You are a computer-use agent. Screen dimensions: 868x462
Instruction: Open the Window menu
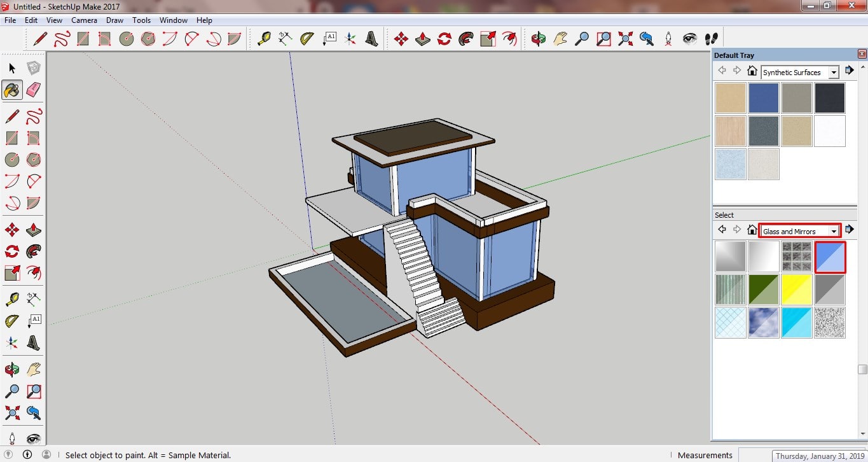[x=173, y=20]
